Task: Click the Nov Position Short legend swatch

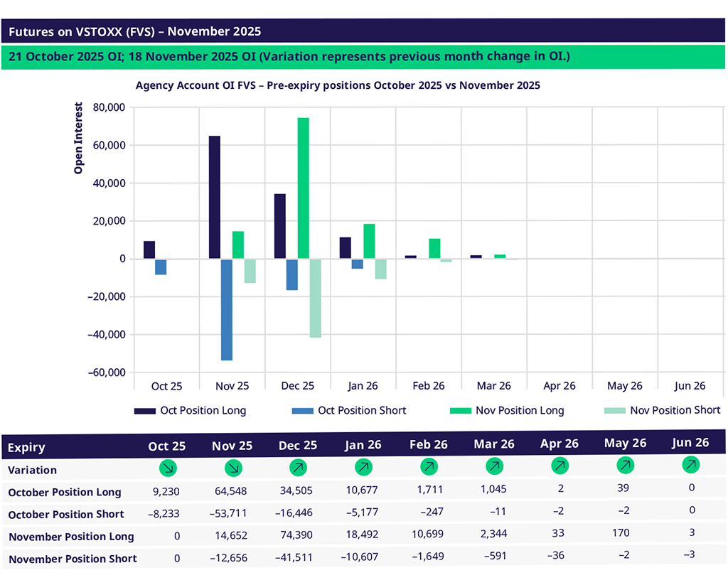Action: point(614,411)
